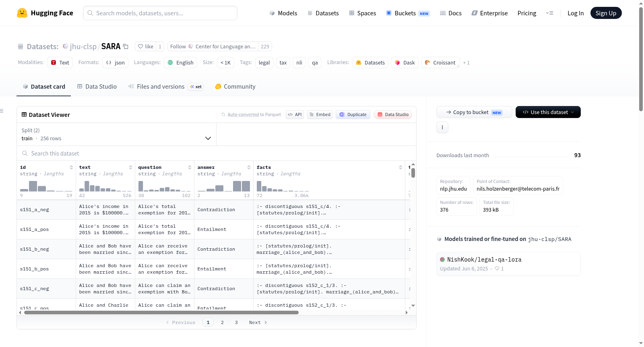The width and height of the screenshot is (644, 347).
Task: Click the Dask library tag
Action: pos(405,62)
